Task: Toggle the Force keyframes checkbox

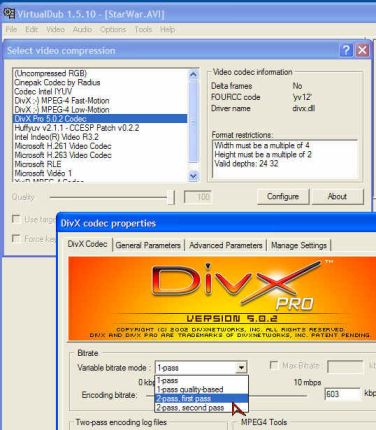Action: (x=16, y=238)
